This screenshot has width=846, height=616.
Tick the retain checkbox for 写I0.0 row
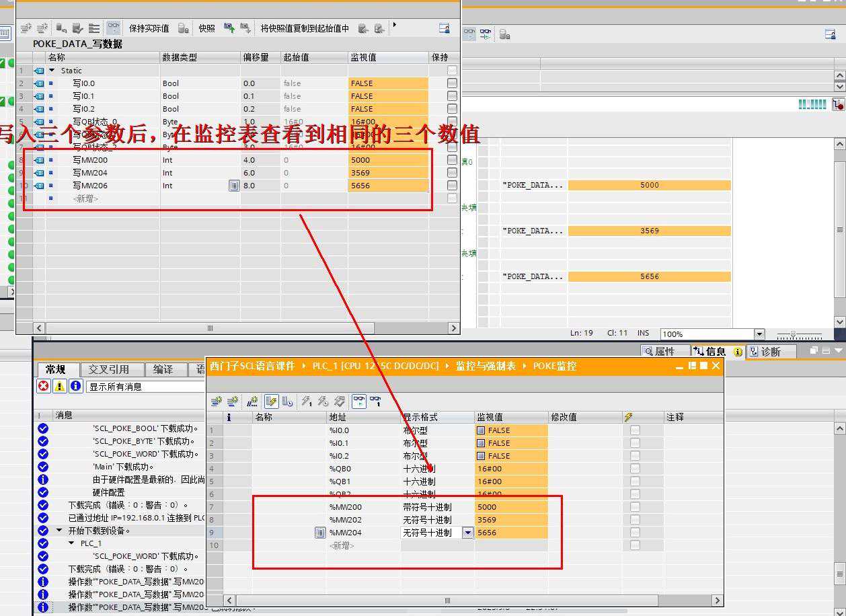coord(452,83)
